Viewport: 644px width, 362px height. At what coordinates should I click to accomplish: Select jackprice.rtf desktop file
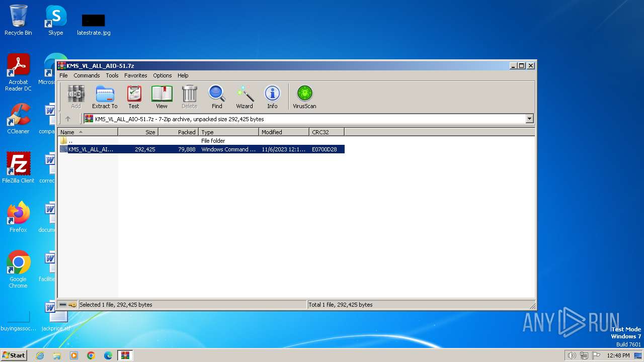click(x=56, y=317)
